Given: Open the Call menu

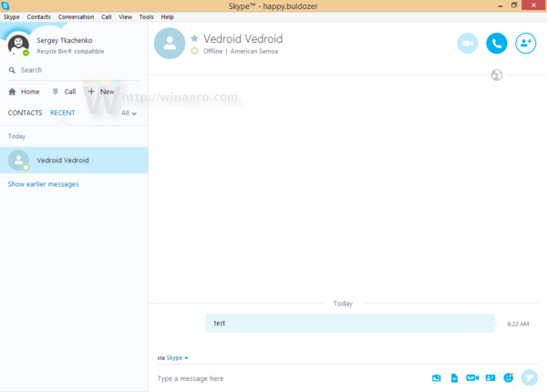Looking at the screenshot, I should [x=107, y=16].
